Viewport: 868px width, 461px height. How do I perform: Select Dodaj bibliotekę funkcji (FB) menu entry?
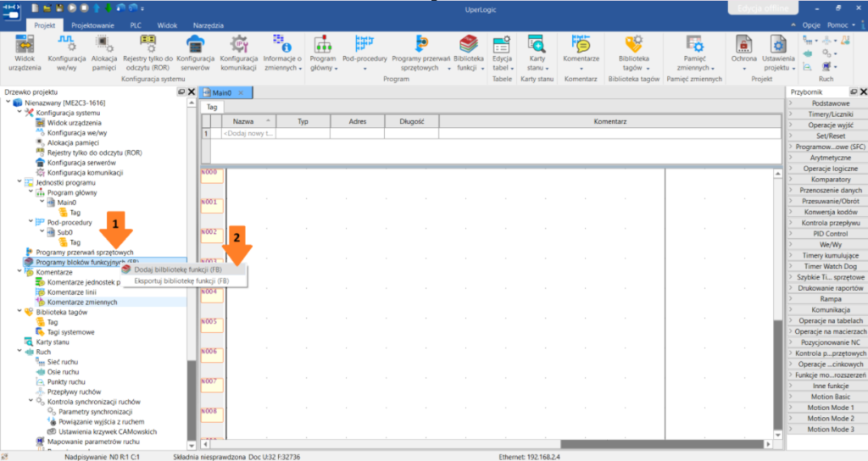point(184,269)
